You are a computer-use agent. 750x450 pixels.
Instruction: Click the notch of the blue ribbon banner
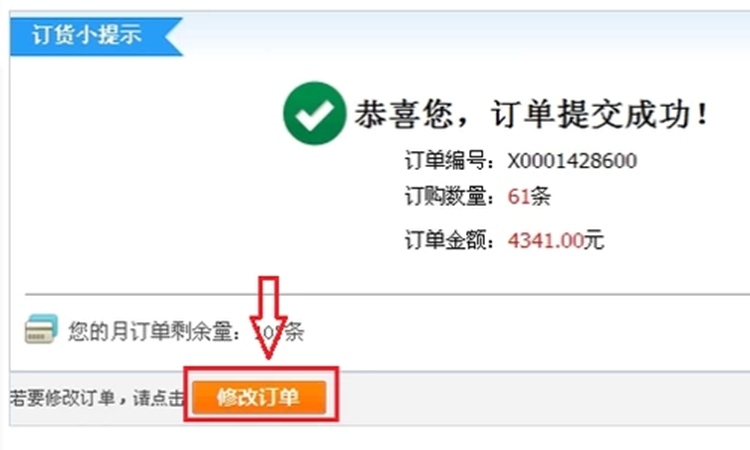(172, 36)
